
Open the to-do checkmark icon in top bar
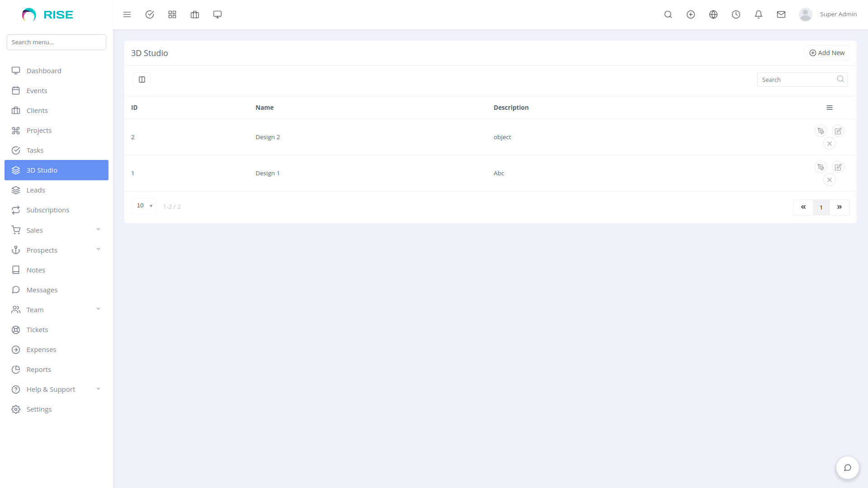coord(150,14)
